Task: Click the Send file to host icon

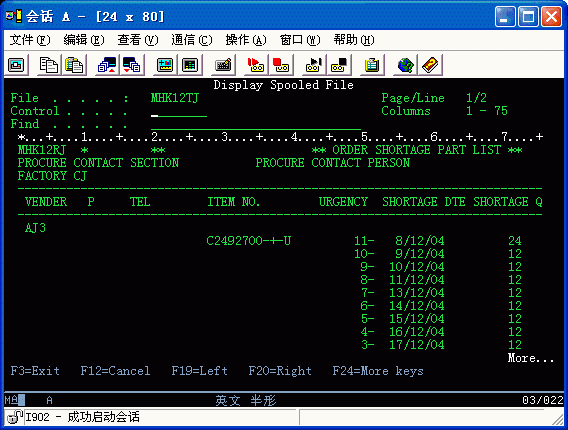Action: pos(107,65)
